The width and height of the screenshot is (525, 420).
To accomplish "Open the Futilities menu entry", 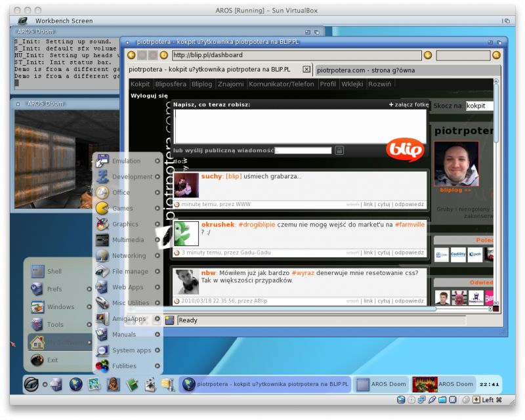I will pyautogui.click(x=128, y=366).
